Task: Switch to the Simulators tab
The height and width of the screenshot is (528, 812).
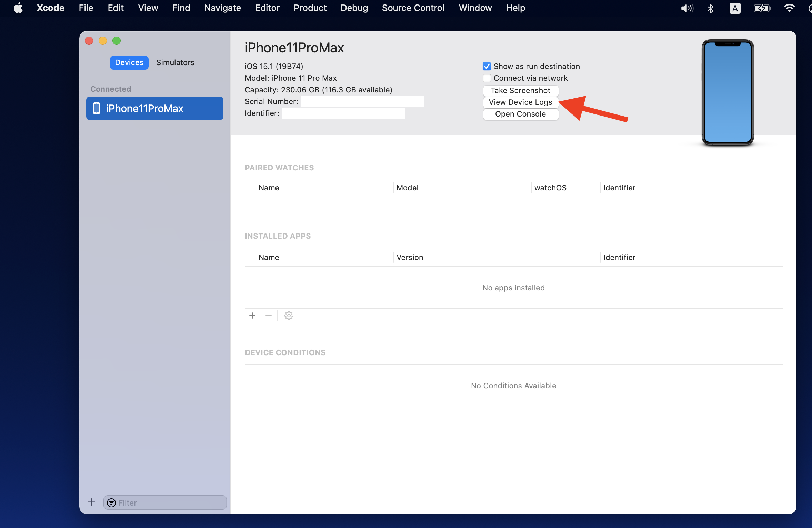Action: [x=175, y=62]
